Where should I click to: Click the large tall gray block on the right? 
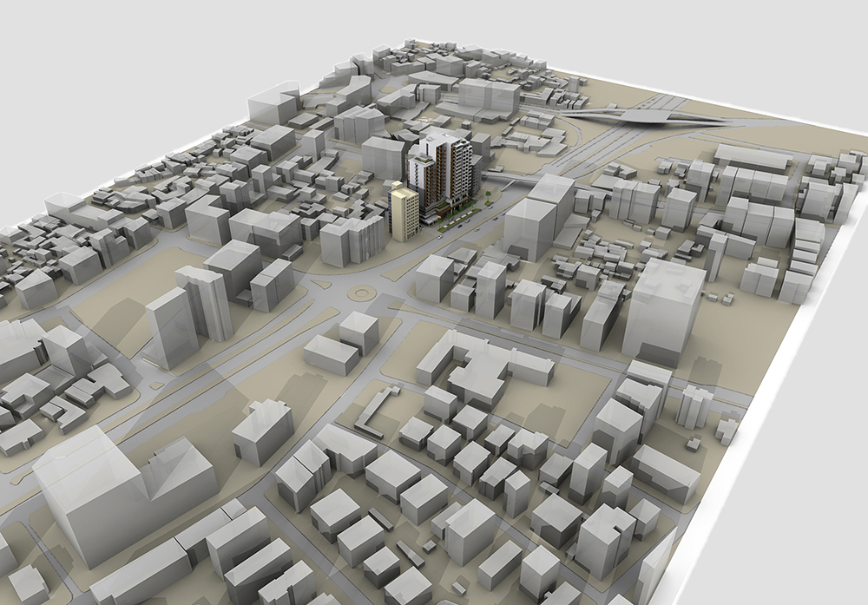[x=664, y=312]
